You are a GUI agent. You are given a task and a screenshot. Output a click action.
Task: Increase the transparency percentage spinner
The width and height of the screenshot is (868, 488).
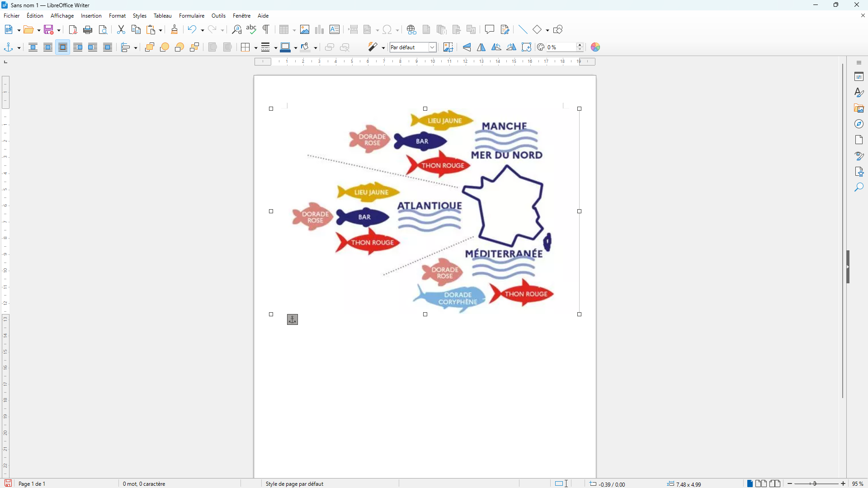(x=580, y=45)
